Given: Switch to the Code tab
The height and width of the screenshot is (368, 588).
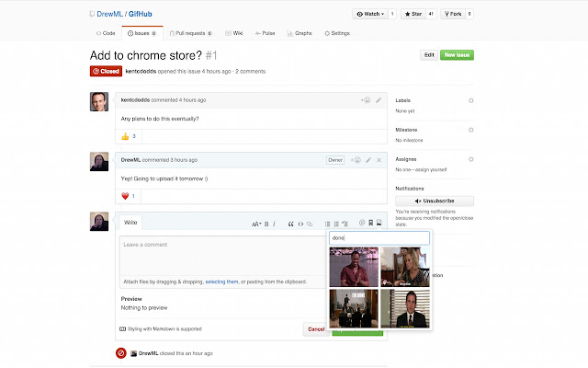Looking at the screenshot, I should tap(106, 33).
